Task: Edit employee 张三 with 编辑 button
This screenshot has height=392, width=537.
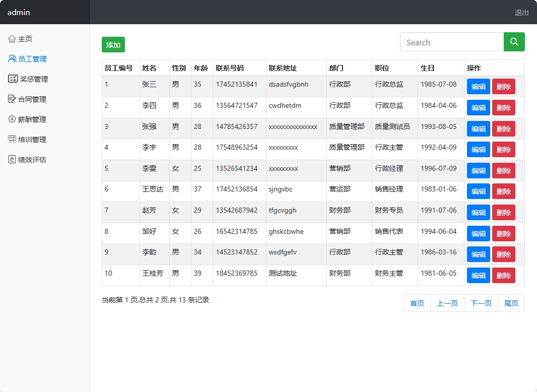Action: (x=478, y=86)
